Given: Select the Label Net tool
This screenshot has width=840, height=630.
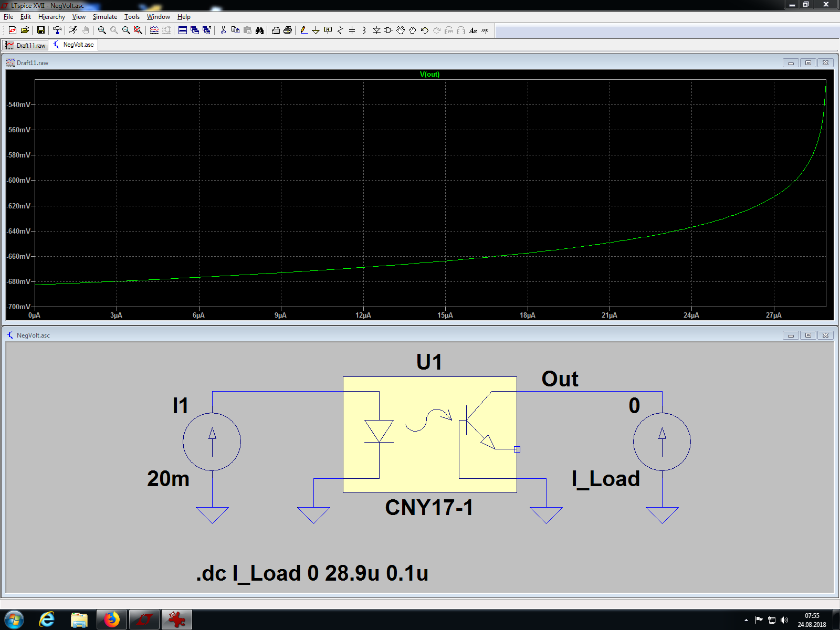Looking at the screenshot, I should point(328,30).
